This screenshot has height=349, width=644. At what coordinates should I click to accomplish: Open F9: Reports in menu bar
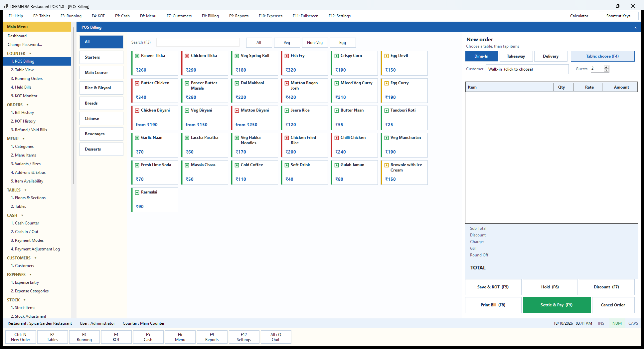coord(239,16)
